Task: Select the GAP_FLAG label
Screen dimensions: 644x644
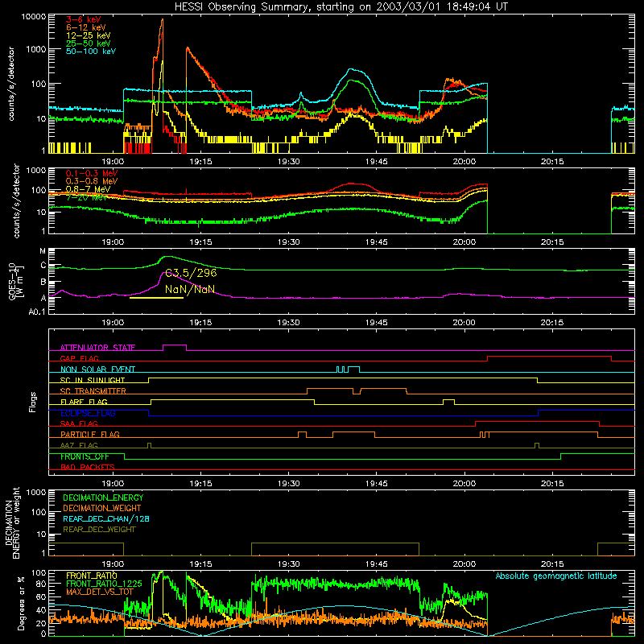Action: pyautogui.click(x=79, y=358)
